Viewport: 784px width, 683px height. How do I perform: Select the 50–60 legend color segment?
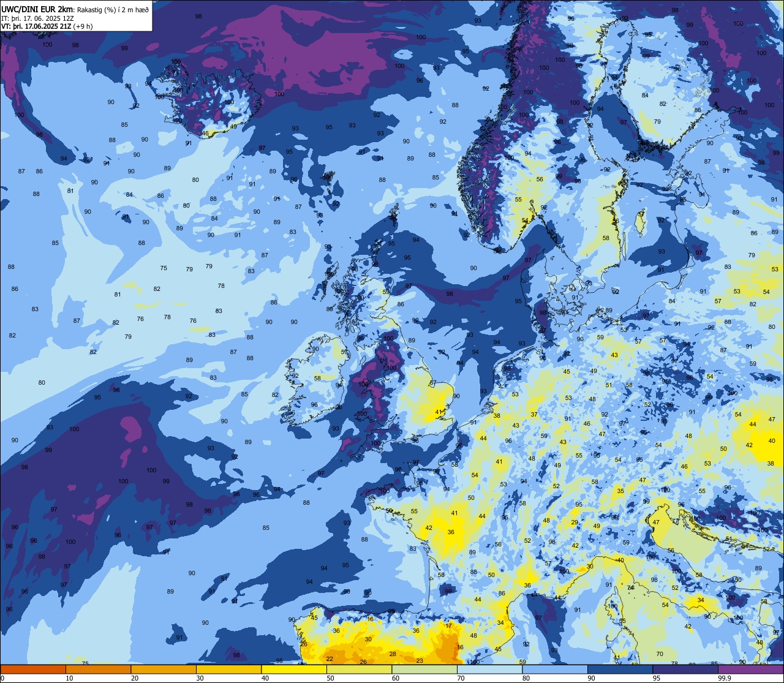click(x=359, y=669)
